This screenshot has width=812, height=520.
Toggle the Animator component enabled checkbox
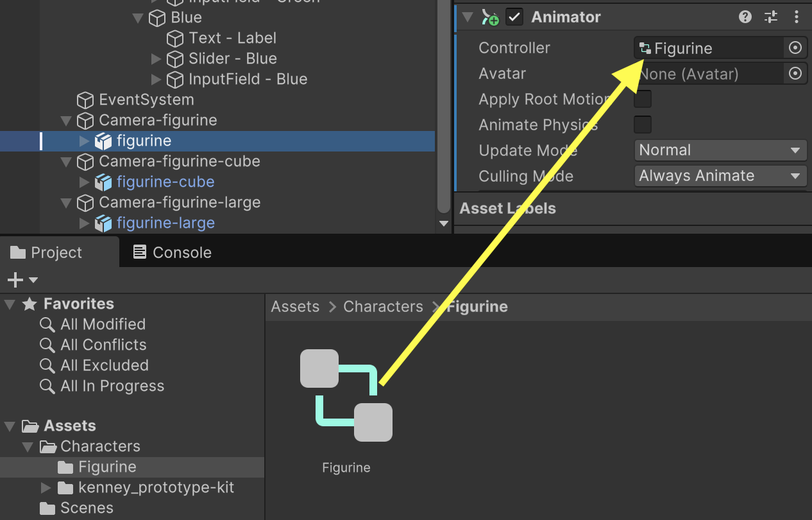(x=514, y=17)
